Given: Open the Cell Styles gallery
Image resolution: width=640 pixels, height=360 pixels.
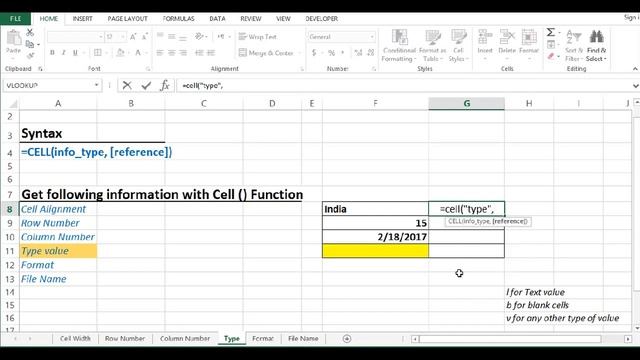Looking at the screenshot, I should click(x=458, y=46).
